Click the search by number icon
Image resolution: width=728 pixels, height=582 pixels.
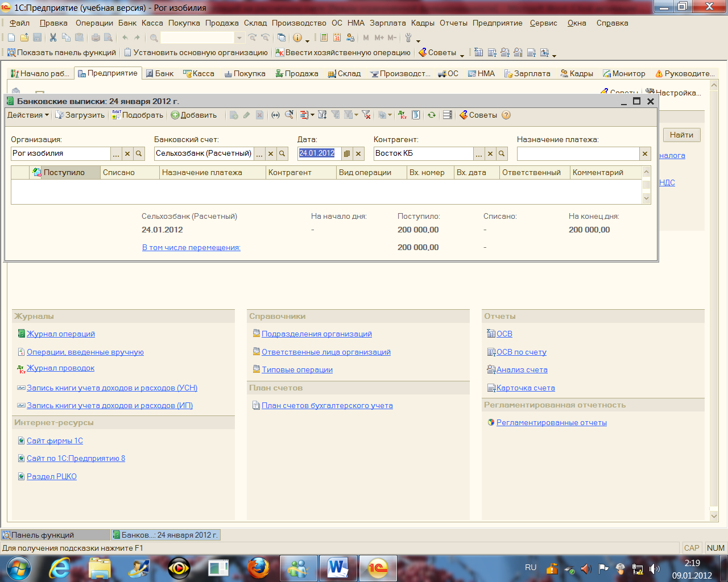point(289,115)
